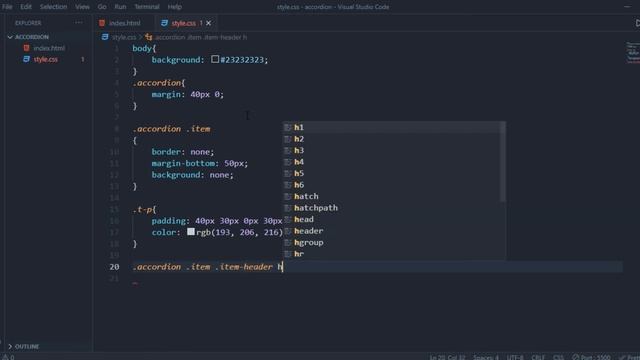Select h2 from the autocomplete list
Viewport: 640px width, 360px height.
click(393, 139)
